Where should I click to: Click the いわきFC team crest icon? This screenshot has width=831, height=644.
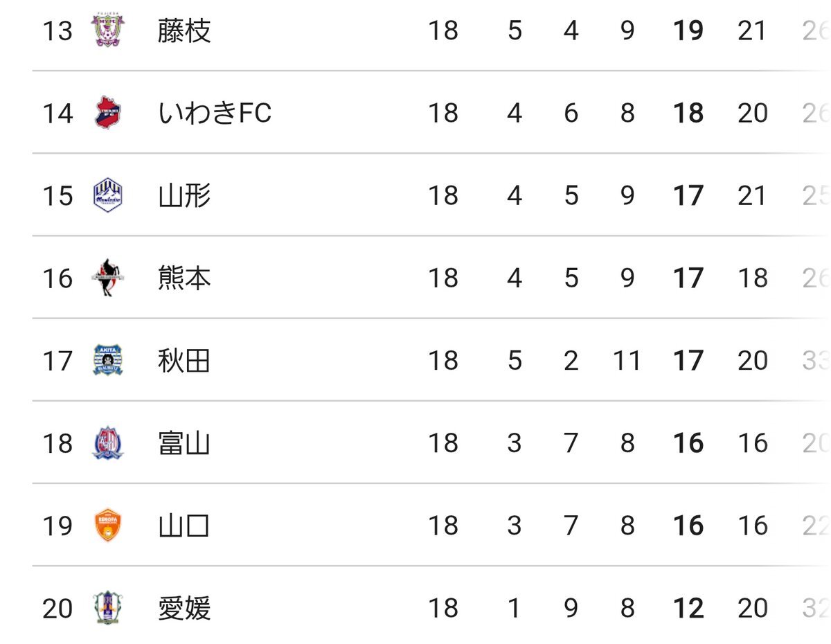(x=108, y=113)
